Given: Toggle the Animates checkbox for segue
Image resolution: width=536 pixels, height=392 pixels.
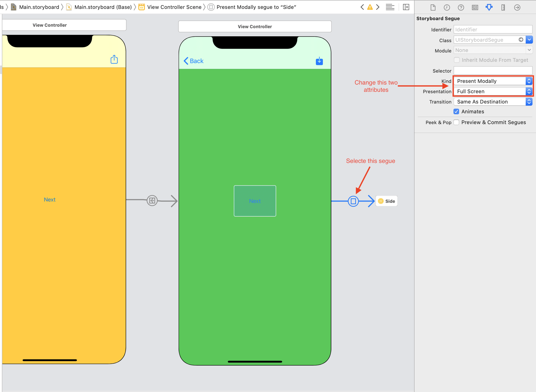Looking at the screenshot, I should (457, 111).
